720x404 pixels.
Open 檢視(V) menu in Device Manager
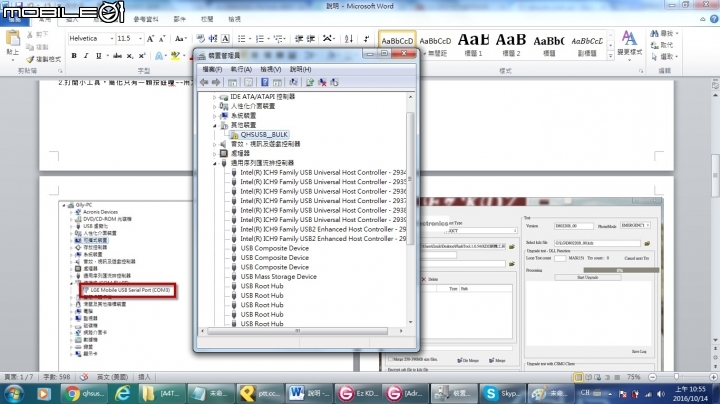click(x=270, y=69)
